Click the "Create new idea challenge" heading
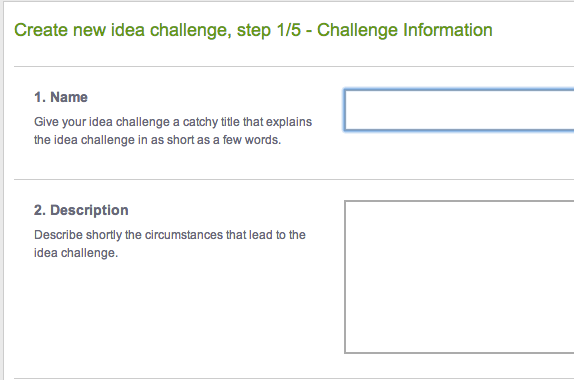574x380 pixels. coord(123,30)
